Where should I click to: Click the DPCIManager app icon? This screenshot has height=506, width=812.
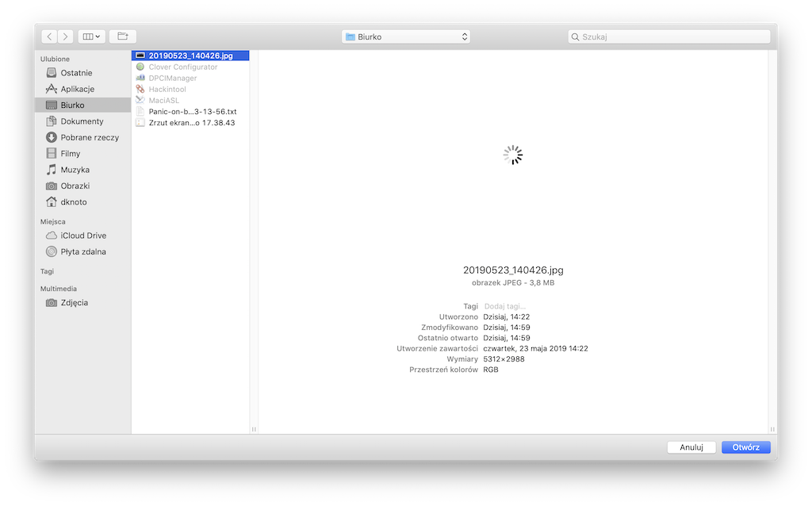pos(140,78)
